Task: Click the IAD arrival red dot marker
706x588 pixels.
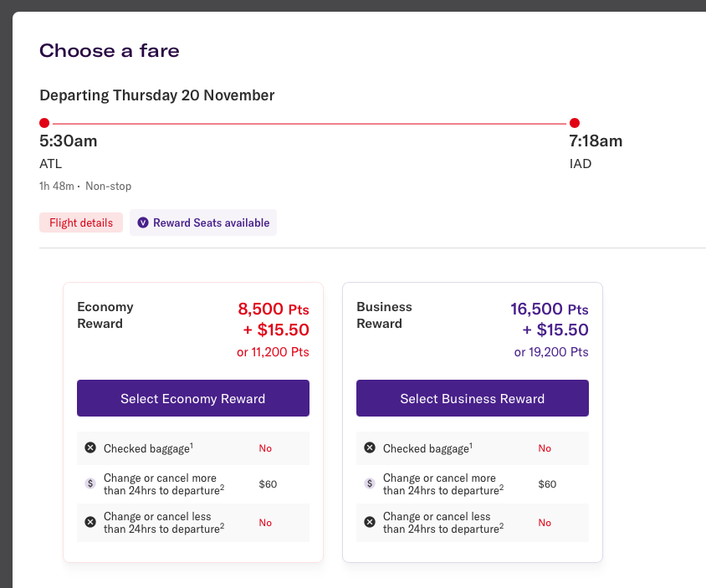Action: (x=575, y=123)
